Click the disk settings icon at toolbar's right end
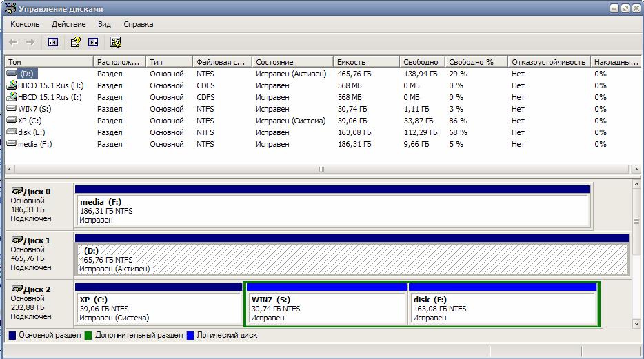This screenshot has height=359, width=644. click(115, 42)
